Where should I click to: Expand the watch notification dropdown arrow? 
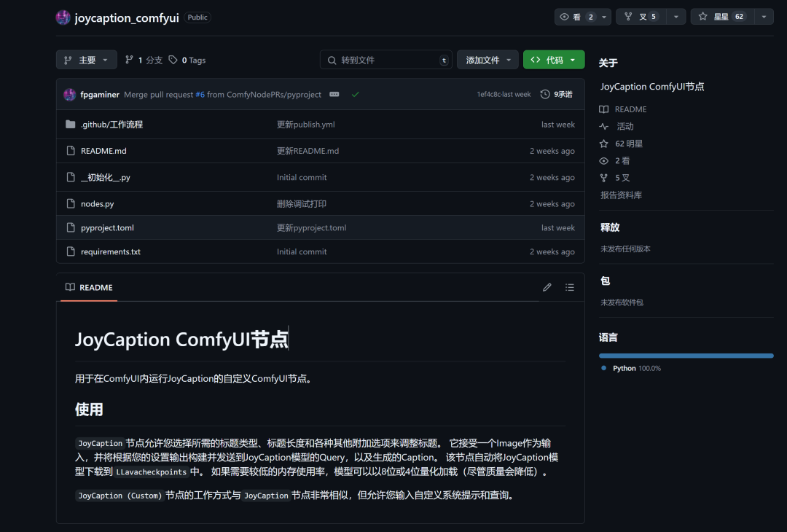[604, 17]
